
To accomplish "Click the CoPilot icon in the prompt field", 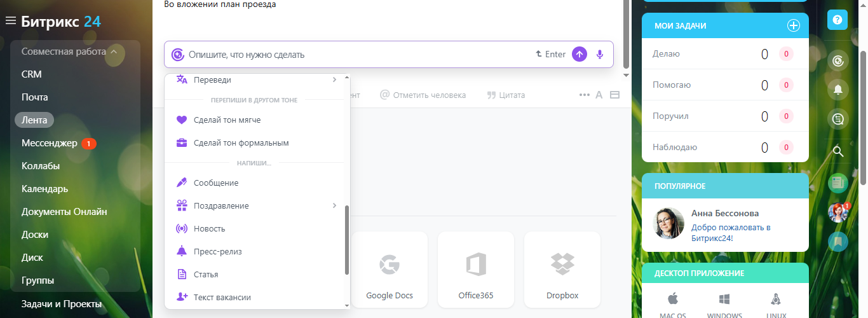I will 178,55.
